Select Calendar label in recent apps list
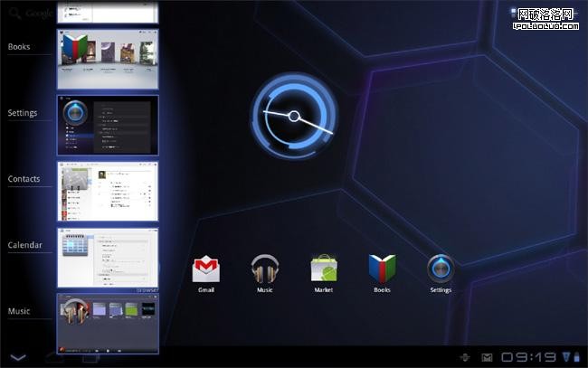The width and height of the screenshot is (588, 368). click(24, 245)
